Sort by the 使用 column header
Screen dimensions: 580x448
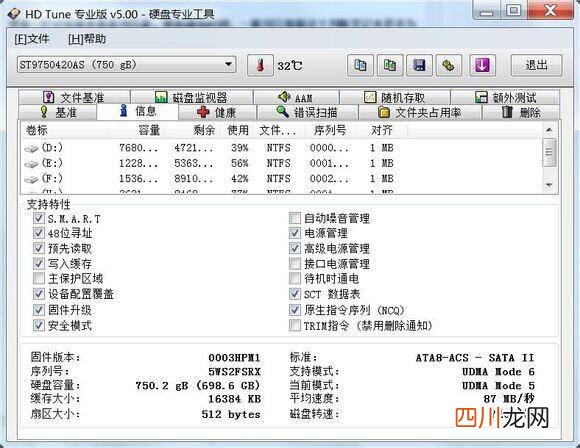click(x=238, y=130)
